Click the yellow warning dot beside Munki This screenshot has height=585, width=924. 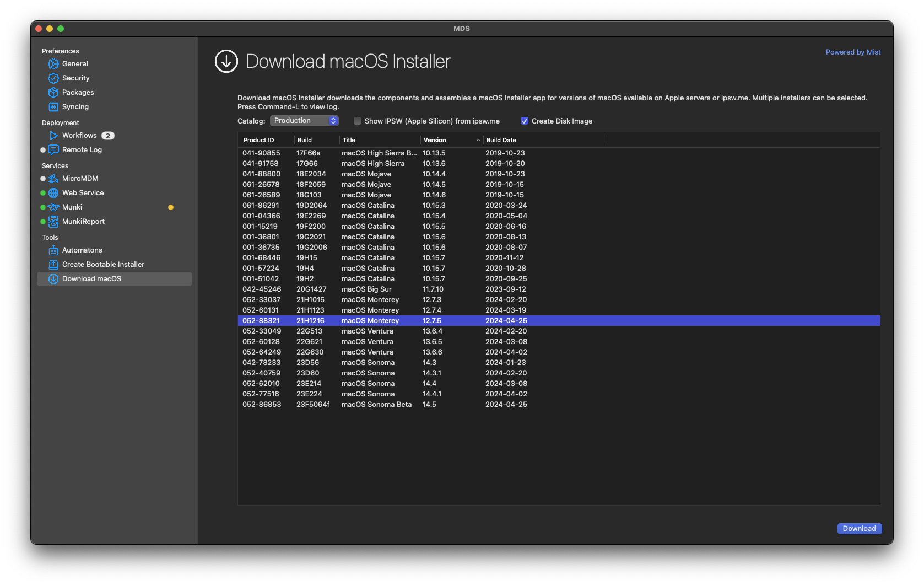171,207
